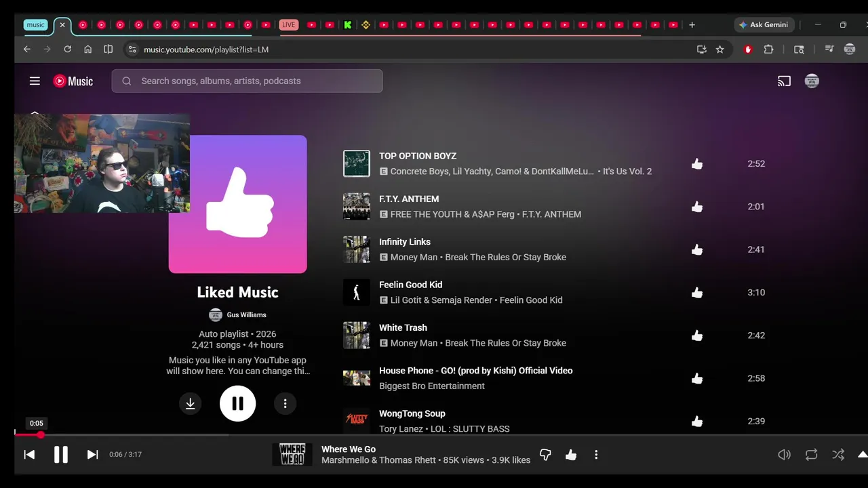The width and height of the screenshot is (868, 488).
Task: Open the browser extensions puzzle icon
Action: click(768, 49)
